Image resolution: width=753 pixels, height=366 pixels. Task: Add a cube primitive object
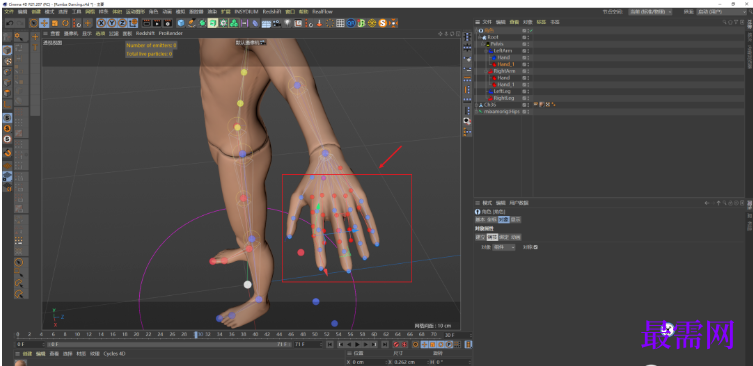[182, 23]
